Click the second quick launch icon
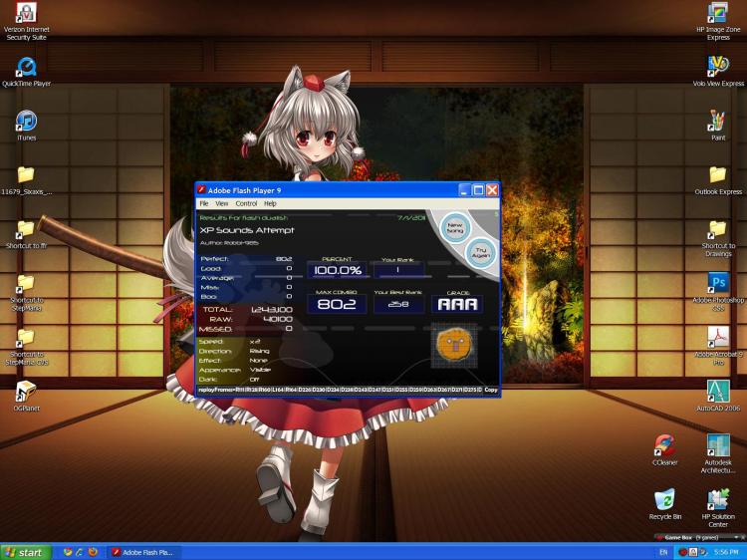747x560 pixels. click(x=80, y=552)
